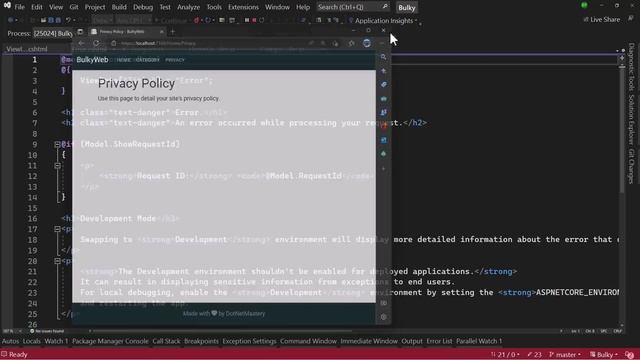The width and height of the screenshot is (640, 360).
Task: Open the Edit menu
Action: click(37, 7)
